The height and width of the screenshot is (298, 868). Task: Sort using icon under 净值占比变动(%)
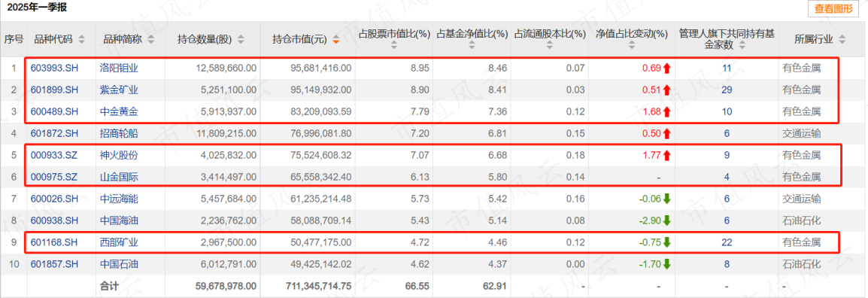click(x=631, y=46)
